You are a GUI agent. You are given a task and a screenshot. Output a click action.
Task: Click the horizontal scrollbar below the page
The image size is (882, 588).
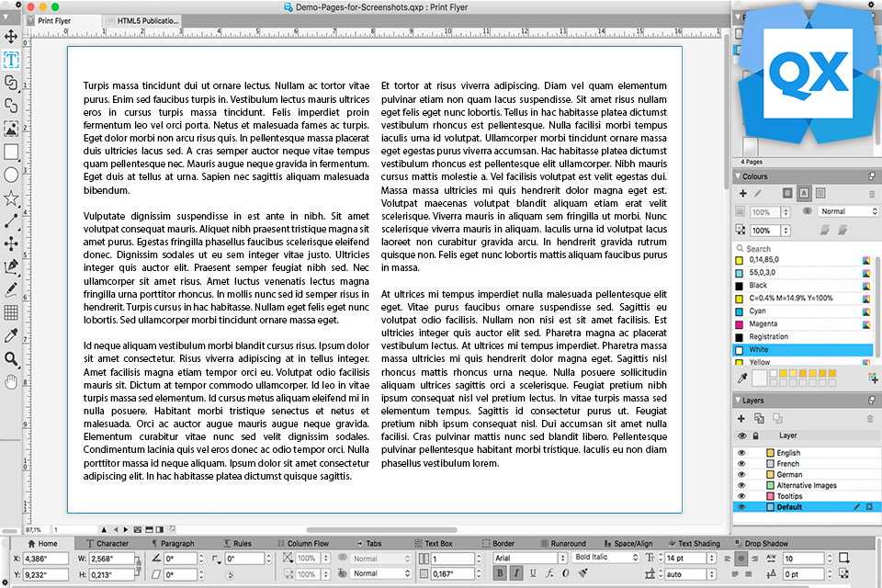(x=381, y=529)
